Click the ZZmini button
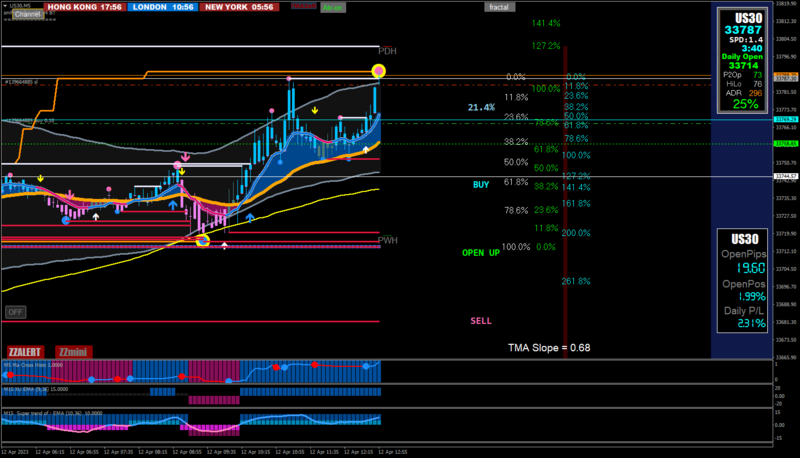The width and height of the screenshot is (800, 458). coord(73,352)
